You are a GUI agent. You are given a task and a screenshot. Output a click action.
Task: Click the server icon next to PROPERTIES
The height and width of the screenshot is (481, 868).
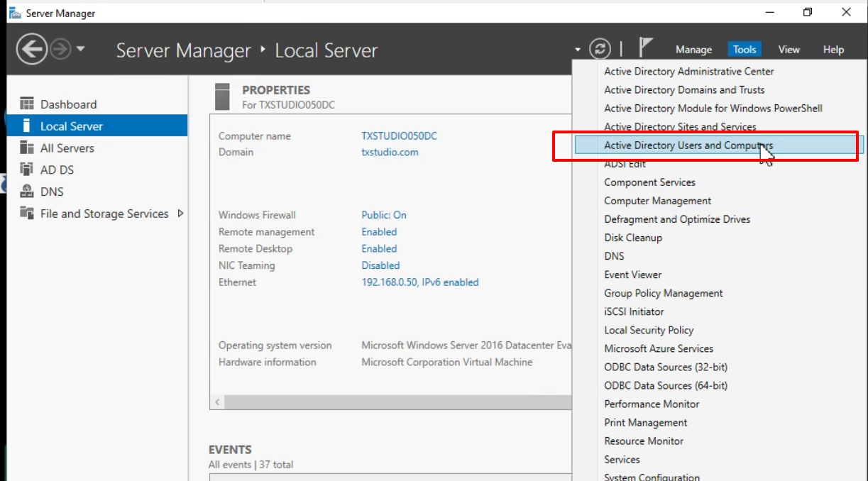pyautogui.click(x=222, y=96)
